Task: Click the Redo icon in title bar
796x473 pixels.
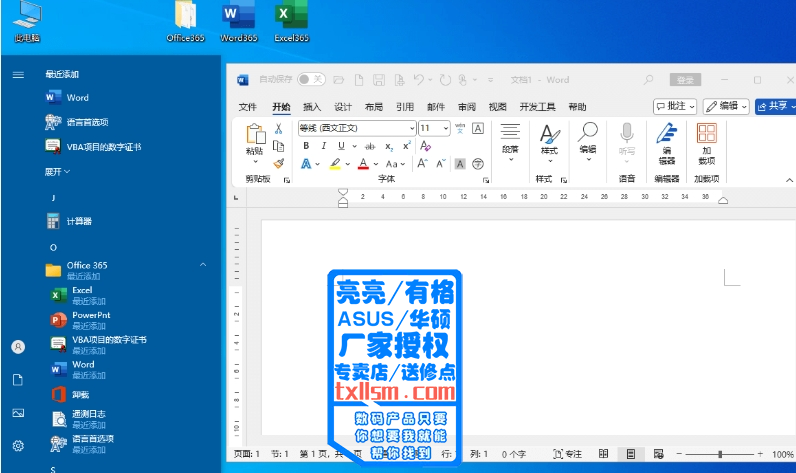Action: click(x=445, y=80)
